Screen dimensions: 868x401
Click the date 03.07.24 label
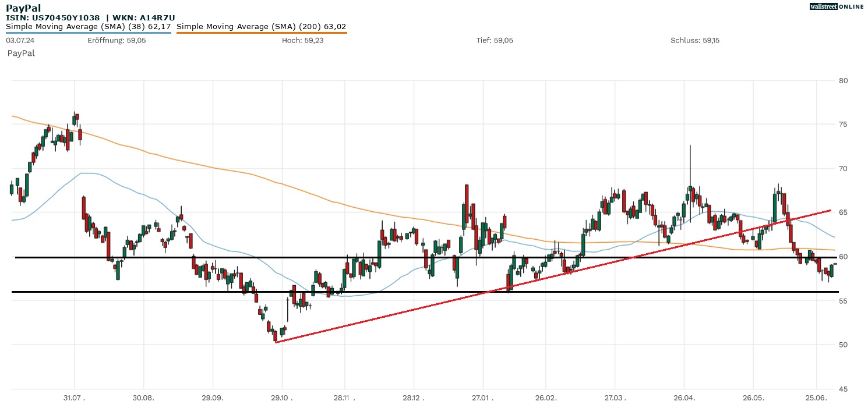coord(19,40)
